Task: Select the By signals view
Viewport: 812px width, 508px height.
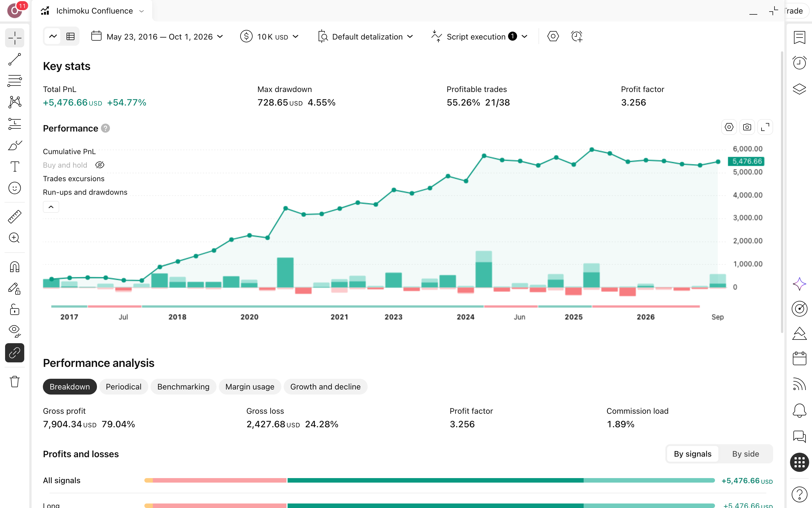Action: (x=692, y=454)
